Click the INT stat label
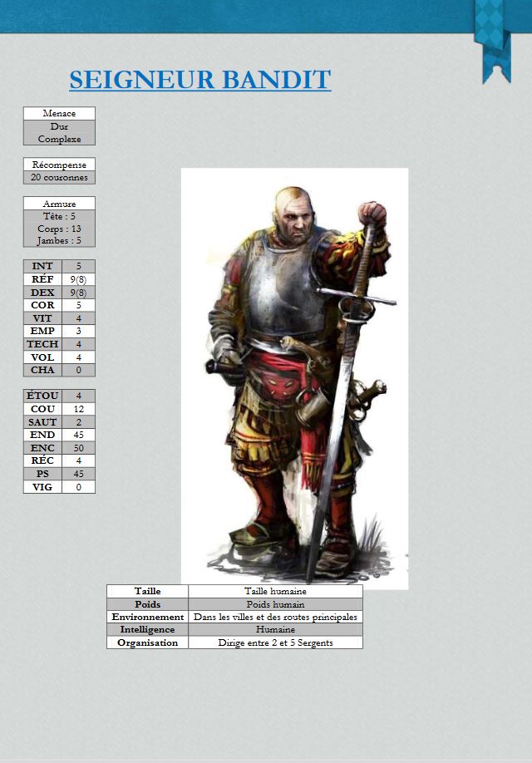Viewport: 532px width, 763px height. click(43, 266)
